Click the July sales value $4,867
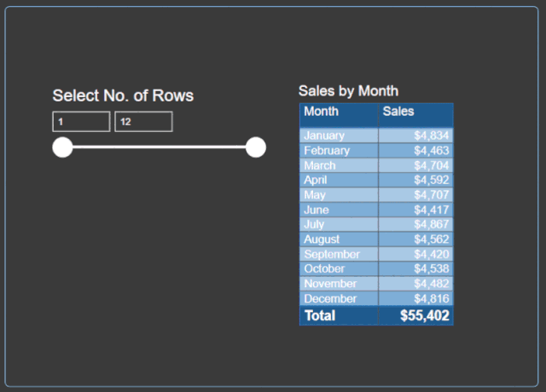 click(x=433, y=224)
